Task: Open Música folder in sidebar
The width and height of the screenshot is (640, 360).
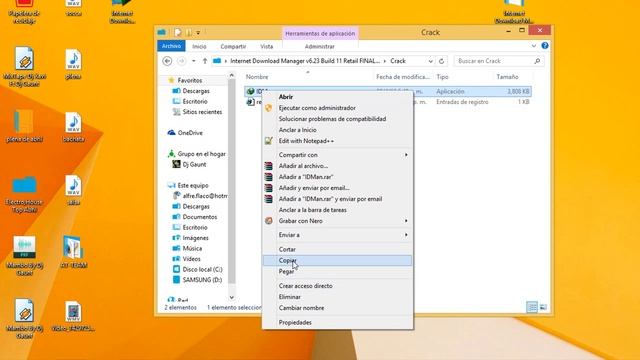Action: coord(192,248)
